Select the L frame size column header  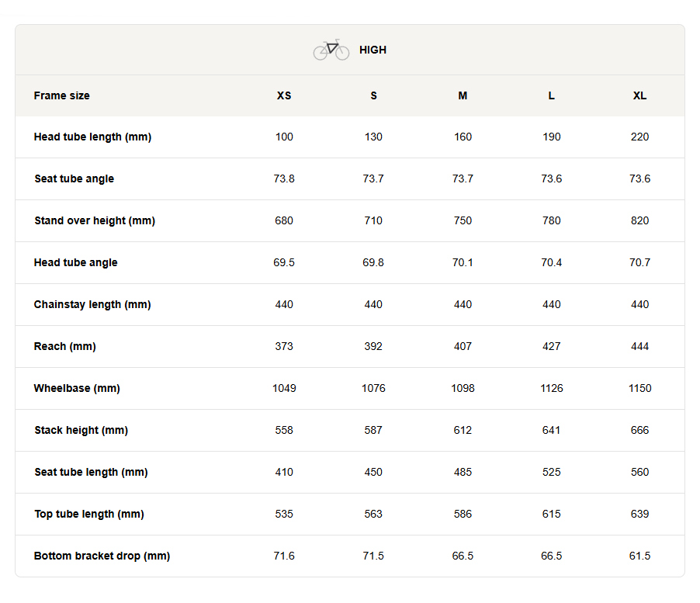click(551, 95)
